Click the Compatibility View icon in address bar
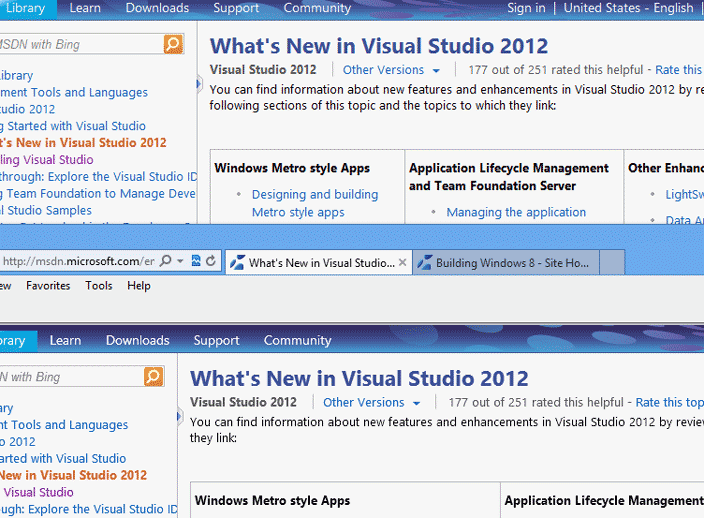 click(196, 262)
